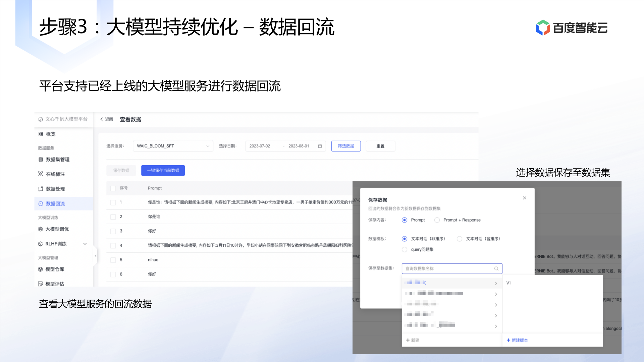
Task: Click the back arrow beside 返回
Action: point(102,119)
